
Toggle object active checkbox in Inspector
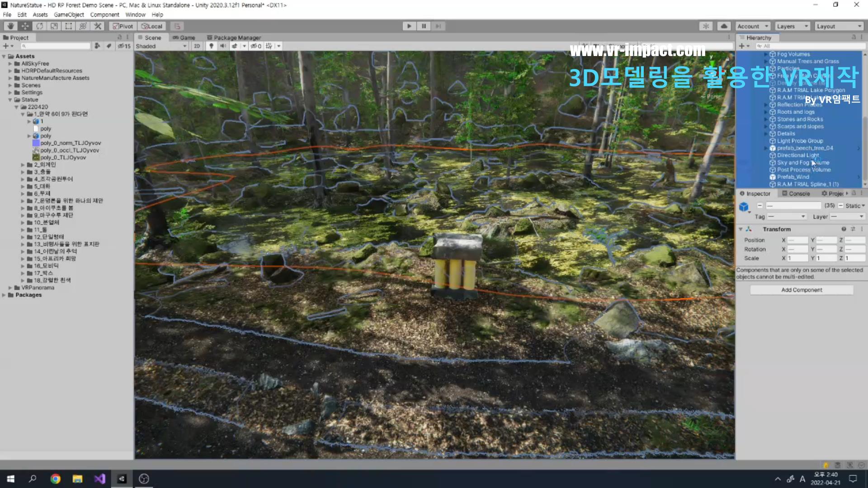[760, 206]
